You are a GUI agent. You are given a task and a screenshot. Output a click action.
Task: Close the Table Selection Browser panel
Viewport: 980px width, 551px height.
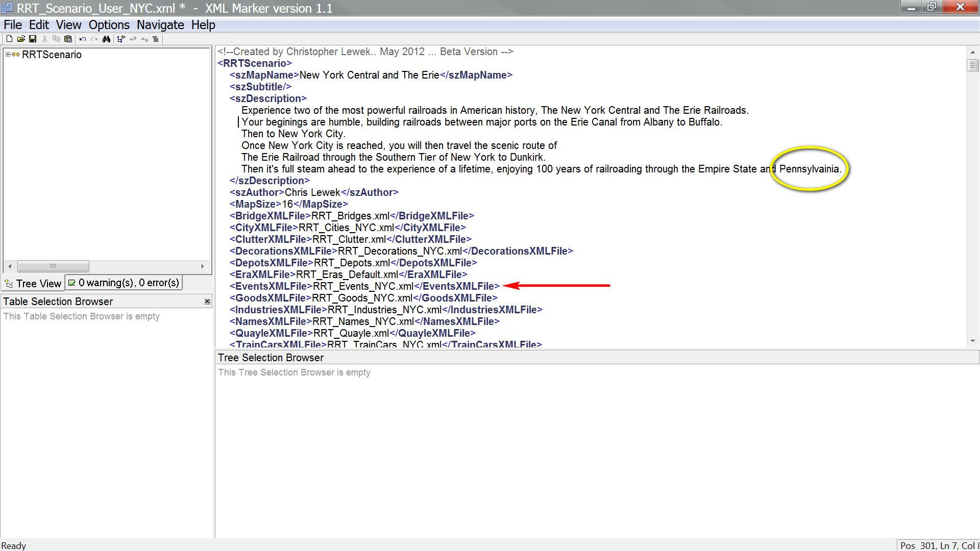pos(207,302)
